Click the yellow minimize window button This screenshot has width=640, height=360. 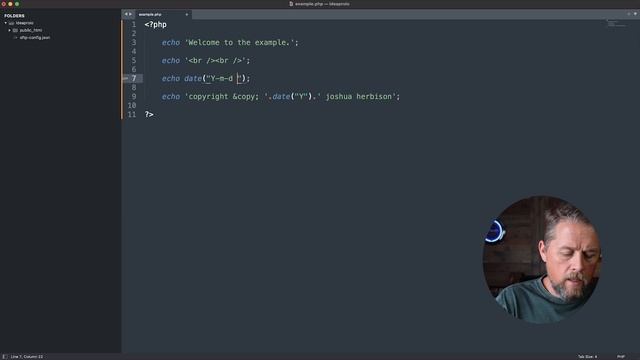click(x=10, y=4)
